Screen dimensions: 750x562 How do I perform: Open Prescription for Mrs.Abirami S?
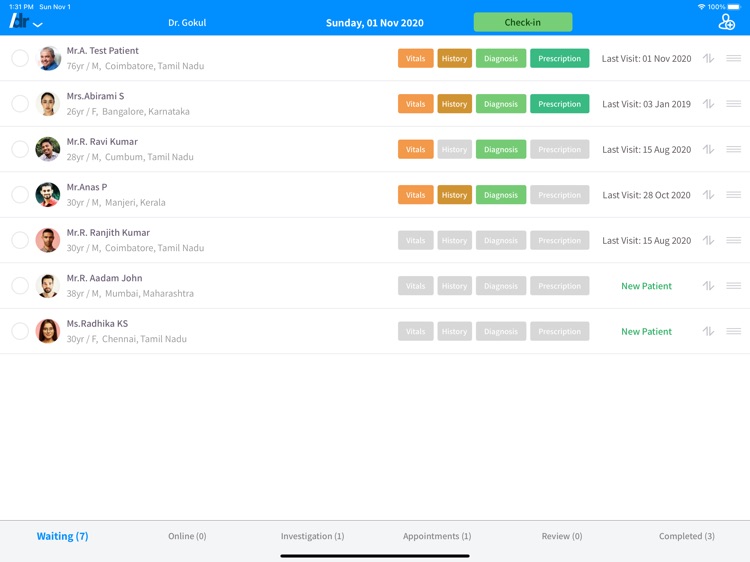click(560, 104)
